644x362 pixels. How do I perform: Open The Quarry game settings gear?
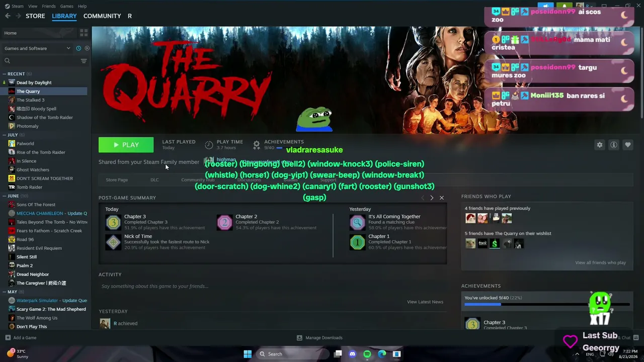(600, 145)
